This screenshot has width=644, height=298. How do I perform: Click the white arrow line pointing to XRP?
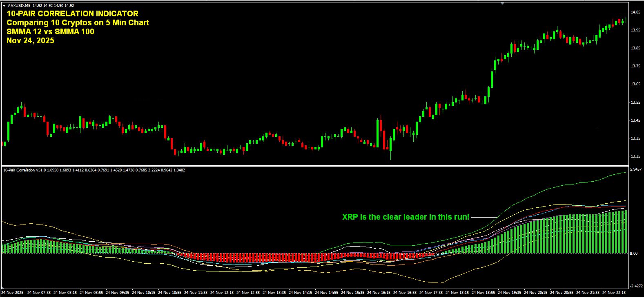point(484,217)
